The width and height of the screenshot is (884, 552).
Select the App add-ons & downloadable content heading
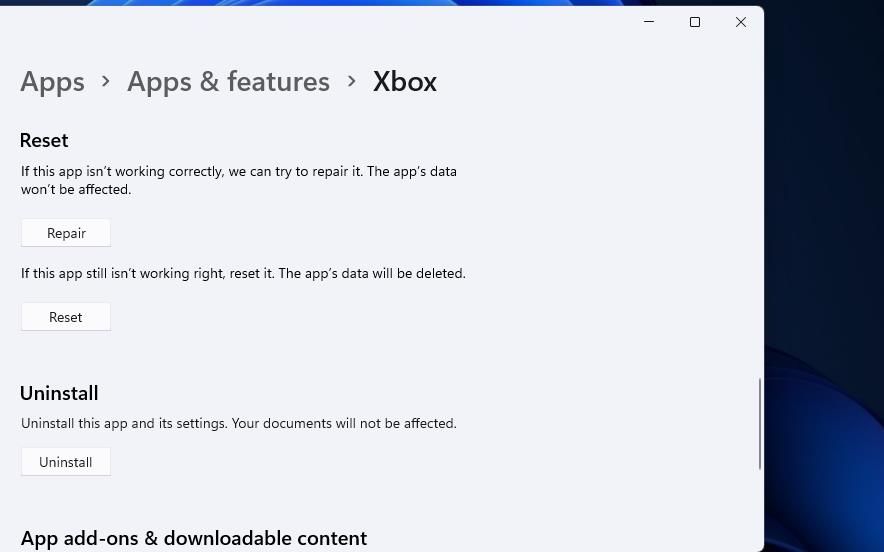coord(194,538)
